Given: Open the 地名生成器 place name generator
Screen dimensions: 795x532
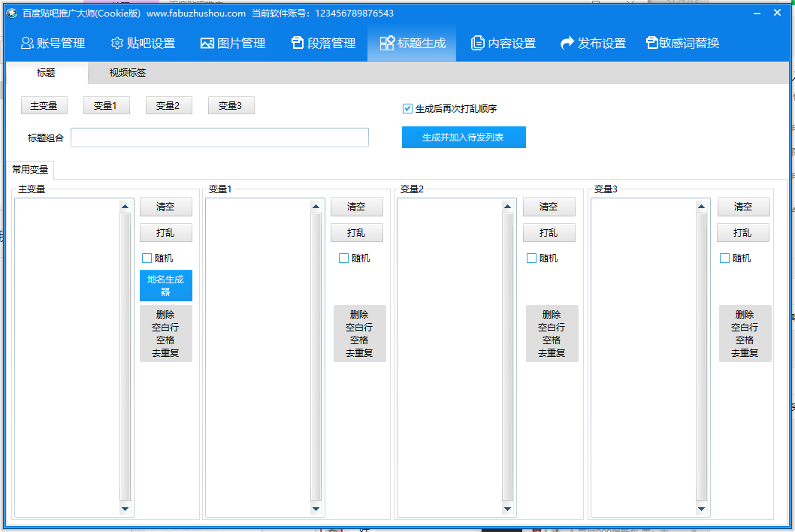Looking at the screenshot, I should tap(165, 286).
